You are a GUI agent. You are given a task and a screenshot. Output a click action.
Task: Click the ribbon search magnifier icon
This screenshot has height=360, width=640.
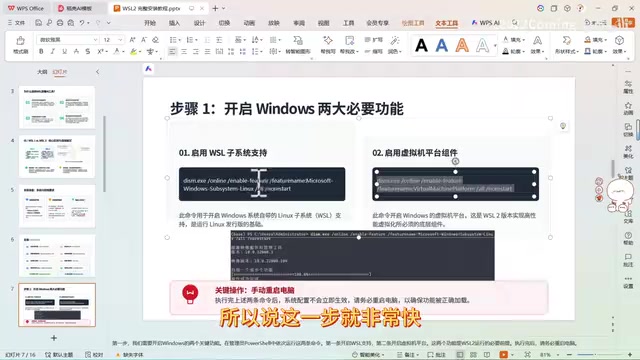[x=515, y=23]
